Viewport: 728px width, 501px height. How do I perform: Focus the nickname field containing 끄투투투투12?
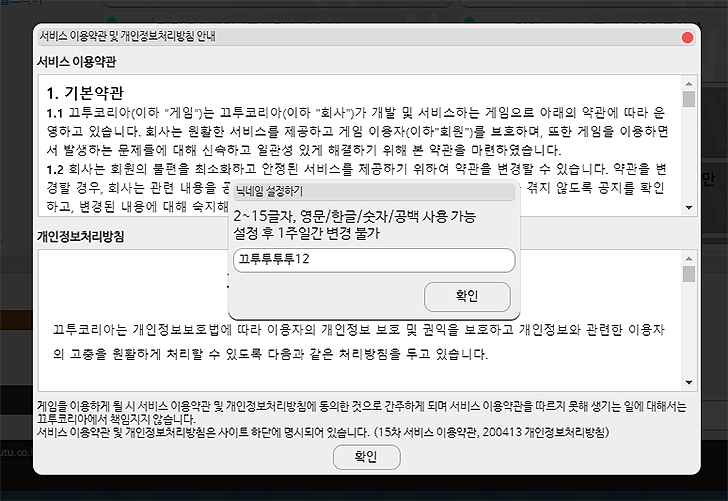point(374,260)
